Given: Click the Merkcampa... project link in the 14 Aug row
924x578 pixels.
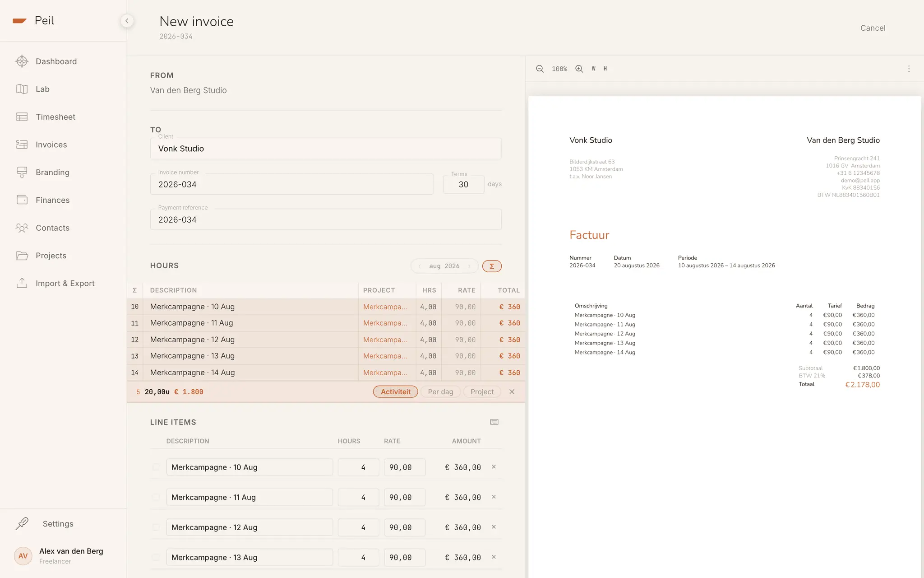Looking at the screenshot, I should click(x=385, y=373).
